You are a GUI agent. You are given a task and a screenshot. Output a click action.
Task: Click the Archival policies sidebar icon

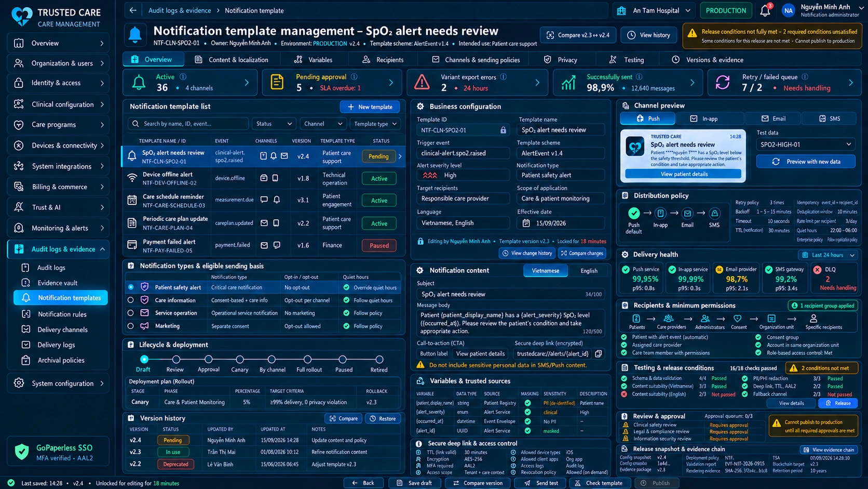[25, 360]
